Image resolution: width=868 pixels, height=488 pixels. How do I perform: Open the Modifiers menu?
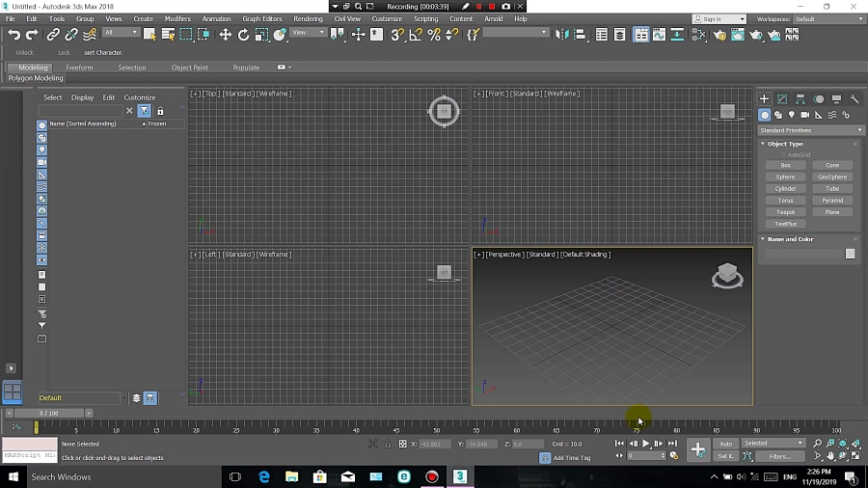pos(177,19)
